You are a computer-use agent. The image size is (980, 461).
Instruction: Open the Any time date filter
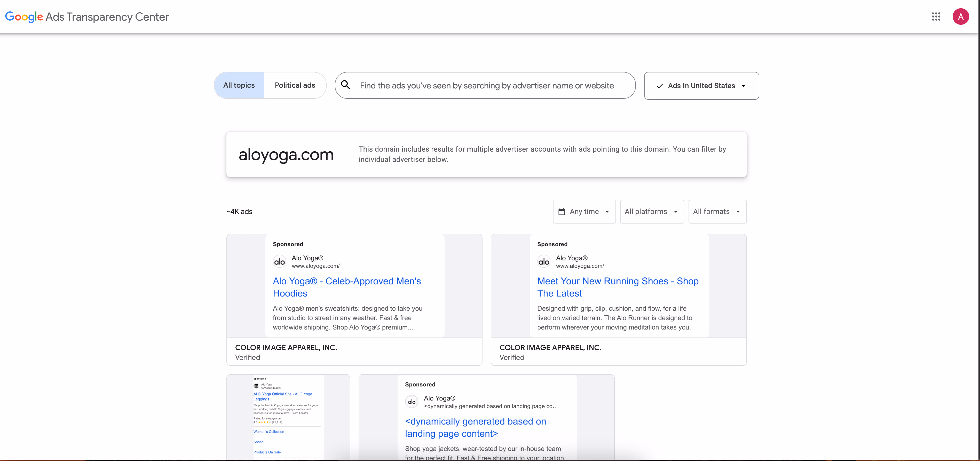pos(584,211)
